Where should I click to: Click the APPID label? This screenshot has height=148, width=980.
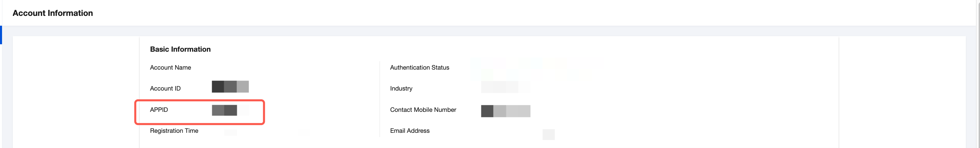tap(159, 109)
